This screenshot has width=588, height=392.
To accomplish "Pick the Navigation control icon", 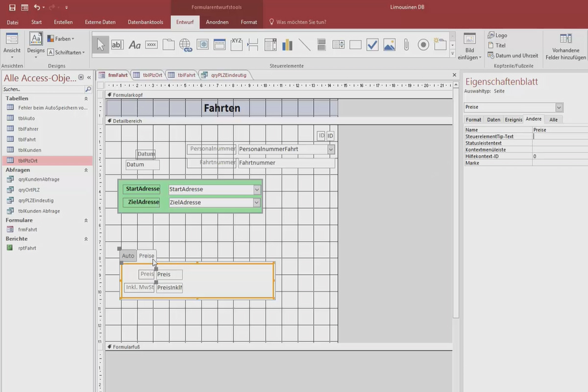I will 220,45.
